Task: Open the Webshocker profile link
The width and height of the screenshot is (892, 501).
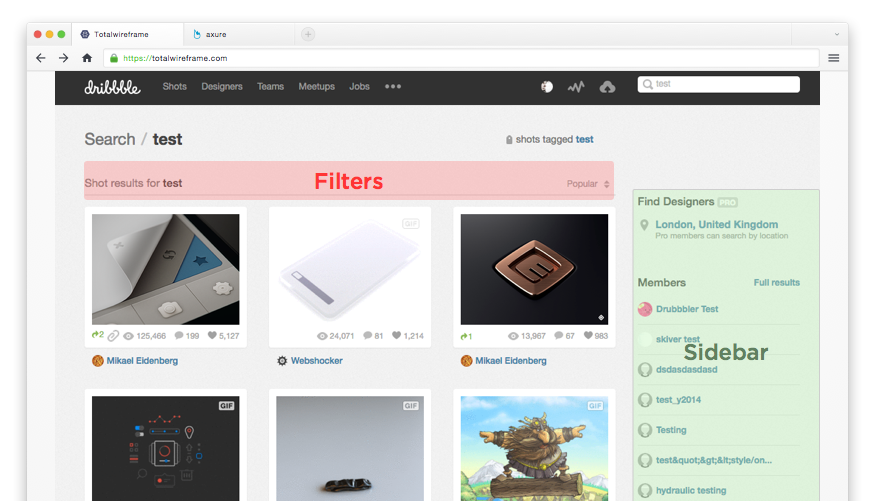Action: tap(317, 361)
